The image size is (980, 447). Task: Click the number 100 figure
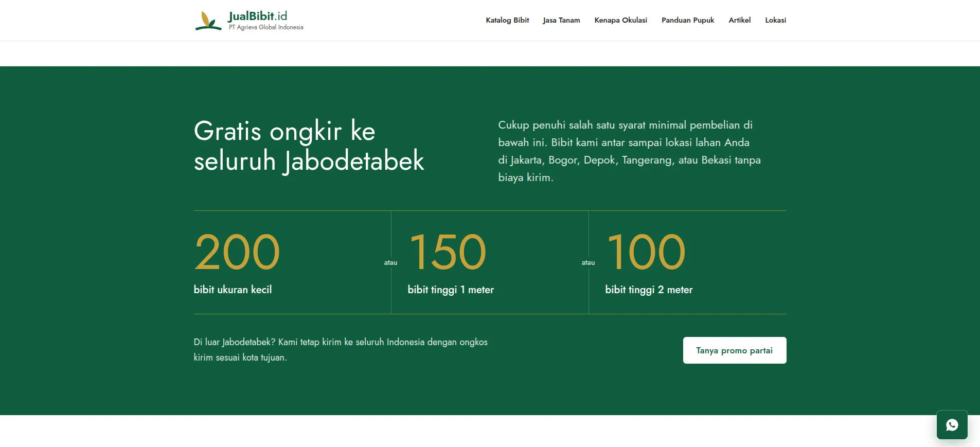pos(646,252)
